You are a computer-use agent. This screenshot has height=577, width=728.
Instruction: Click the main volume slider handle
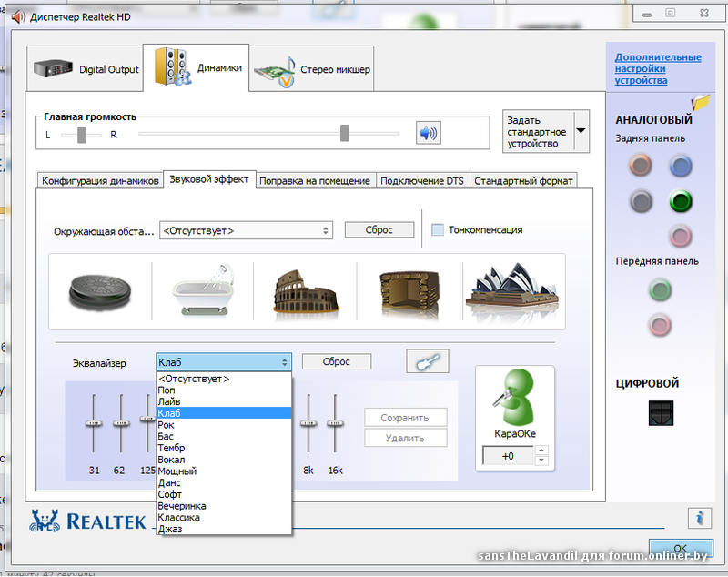345,133
